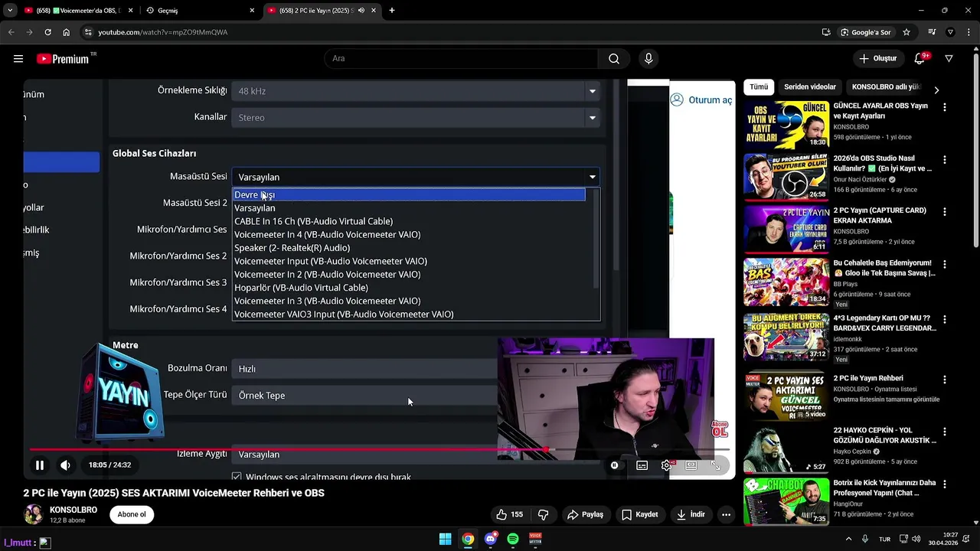
Task: Tick Windows ses alçaltmasını devre dışı bırak checkbox
Action: tap(237, 477)
